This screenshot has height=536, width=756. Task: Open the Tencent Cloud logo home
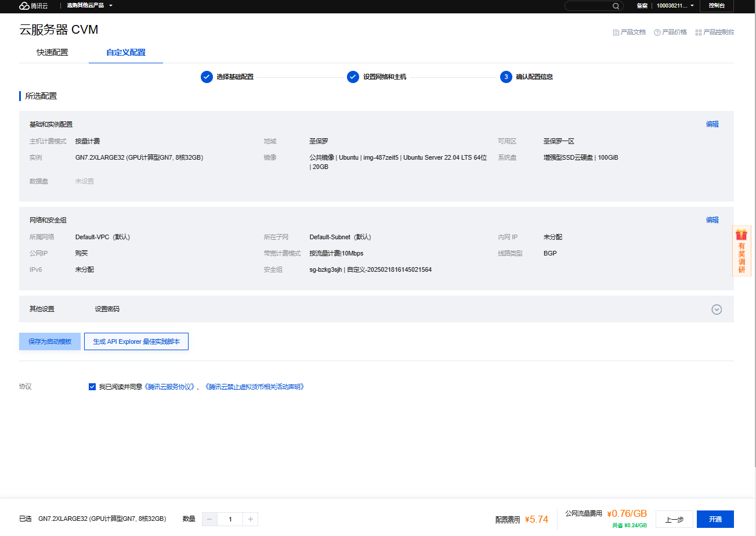tap(34, 6)
